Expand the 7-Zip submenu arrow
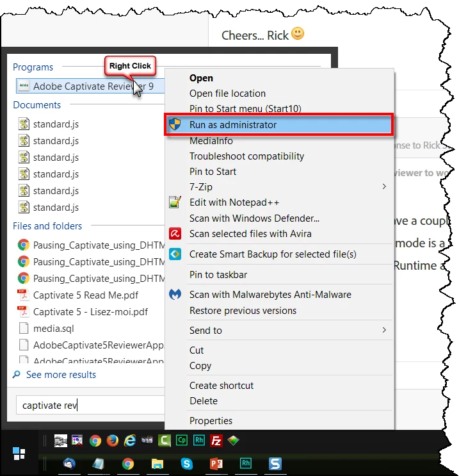Screen dimensions: 459x476 point(384,186)
